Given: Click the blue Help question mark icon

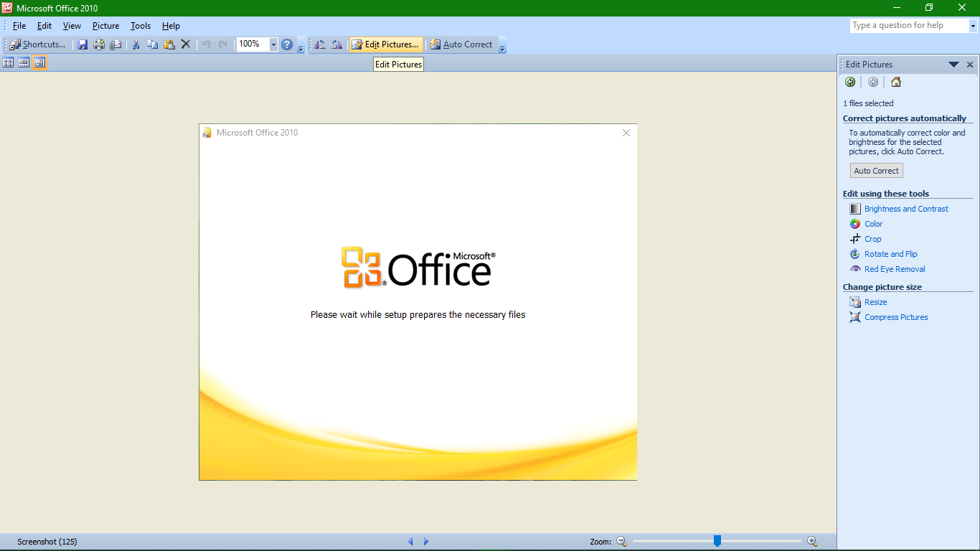Looking at the screenshot, I should 287,44.
